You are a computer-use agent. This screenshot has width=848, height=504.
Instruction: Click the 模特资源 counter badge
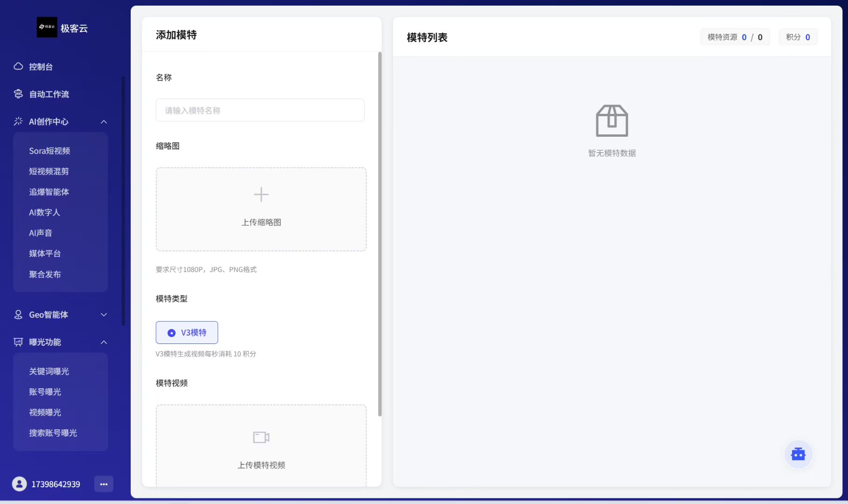tap(735, 37)
